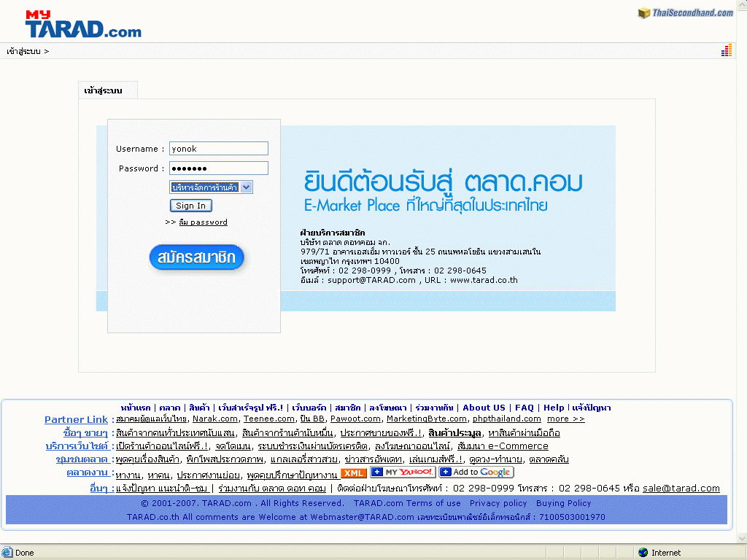Click into the Username field
Viewport: 747px width, 560px height.
click(218, 149)
